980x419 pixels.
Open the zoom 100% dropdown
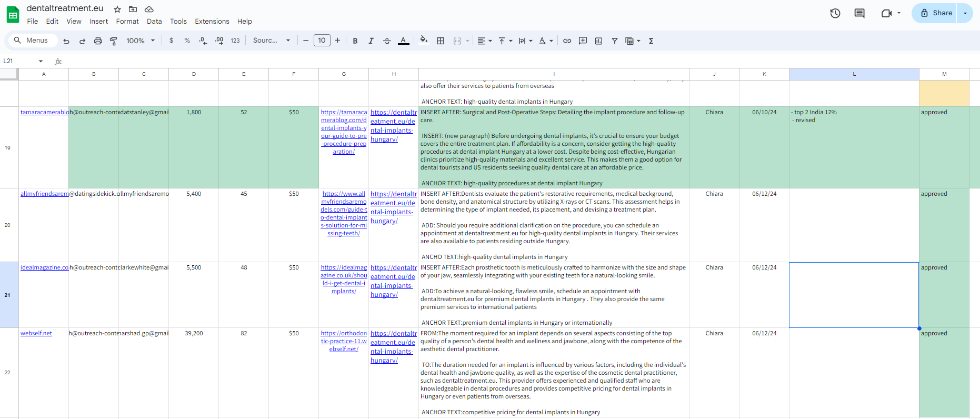141,41
